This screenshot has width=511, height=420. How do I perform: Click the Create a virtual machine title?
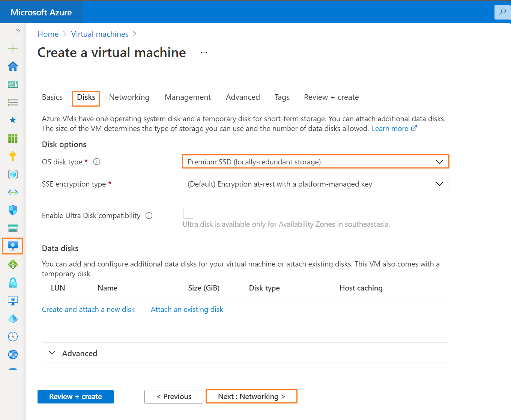click(112, 53)
